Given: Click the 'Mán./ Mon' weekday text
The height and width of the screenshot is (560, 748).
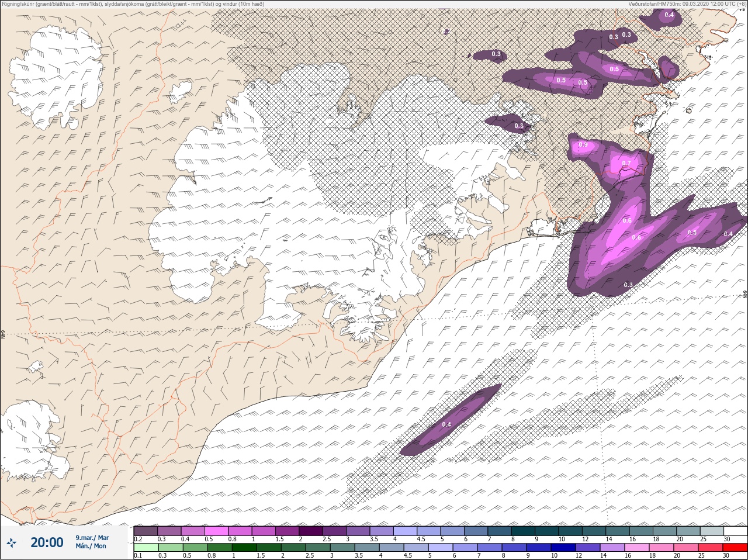Looking at the screenshot, I should point(91,546).
